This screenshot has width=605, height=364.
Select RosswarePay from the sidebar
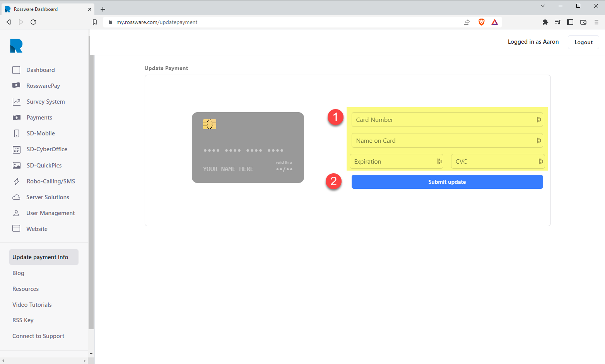coord(43,85)
